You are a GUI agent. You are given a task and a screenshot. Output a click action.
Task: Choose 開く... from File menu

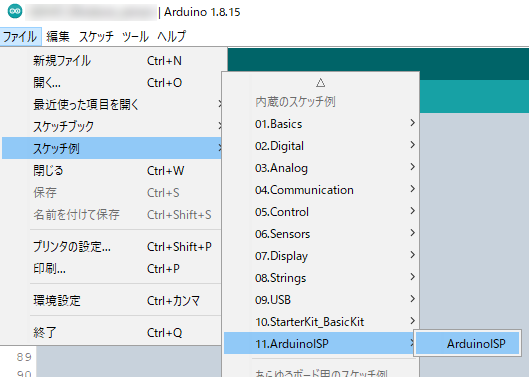(x=112, y=83)
